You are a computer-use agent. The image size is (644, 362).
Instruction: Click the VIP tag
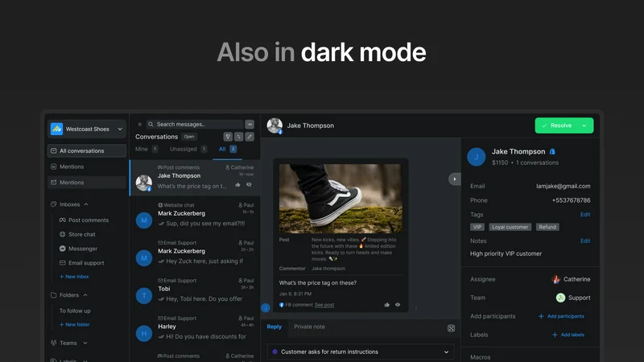477,227
